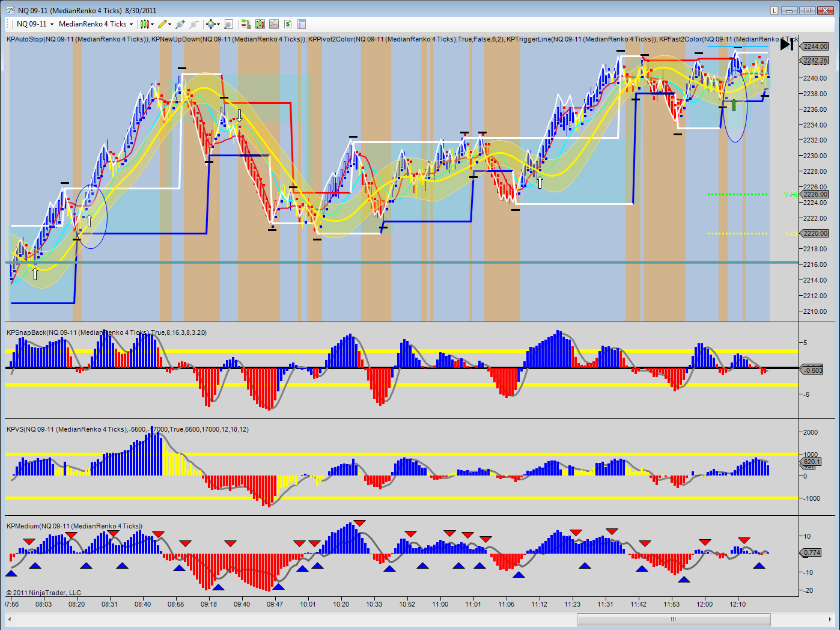Open the MedianRenko 4 Ticks interval selector
The image size is (840, 630).
[x=96, y=24]
